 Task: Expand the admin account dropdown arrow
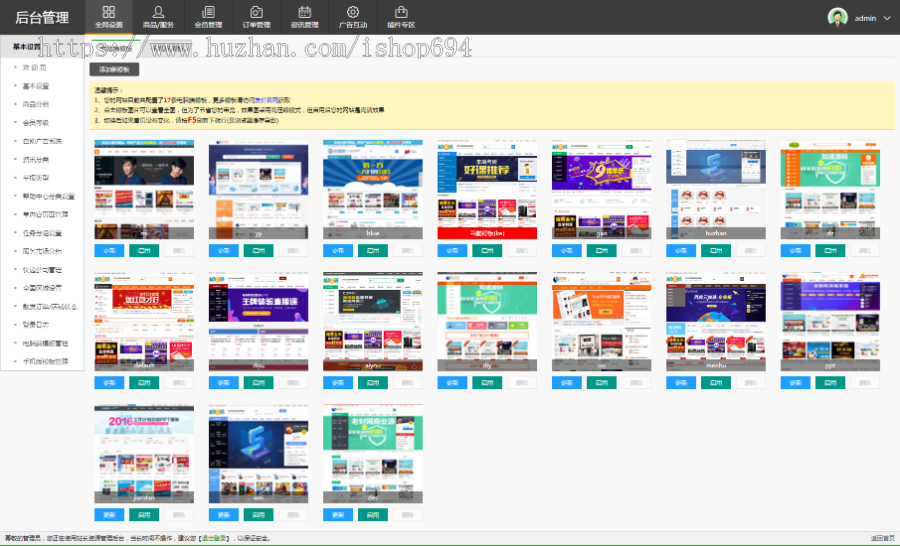(x=886, y=18)
